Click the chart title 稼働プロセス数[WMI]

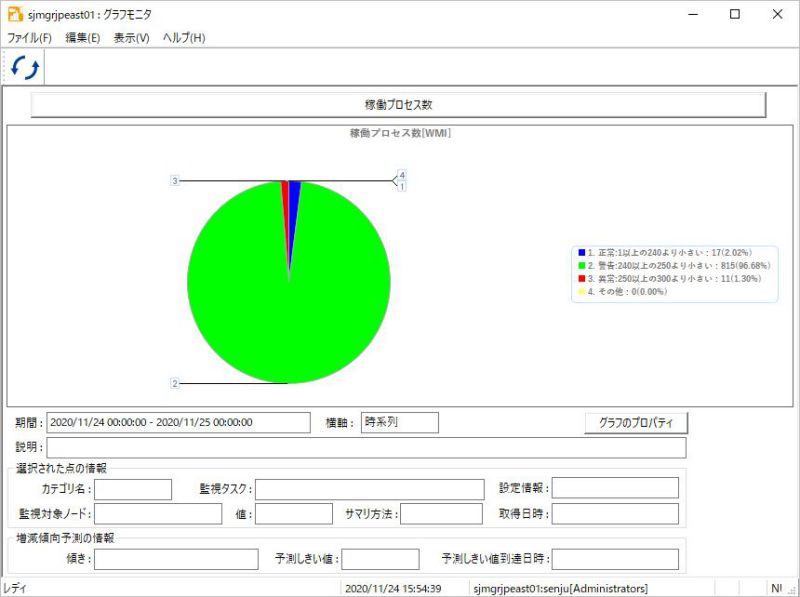click(400, 133)
